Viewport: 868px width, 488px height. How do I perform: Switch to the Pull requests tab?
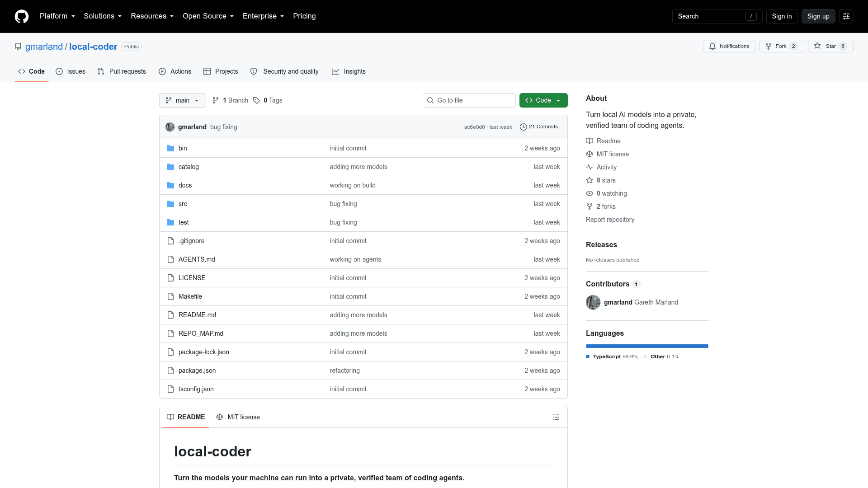[x=122, y=71]
